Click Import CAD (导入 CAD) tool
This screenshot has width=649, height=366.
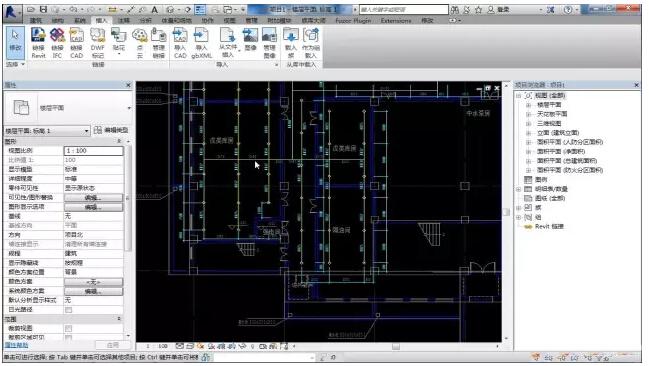pyautogui.click(x=180, y=43)
